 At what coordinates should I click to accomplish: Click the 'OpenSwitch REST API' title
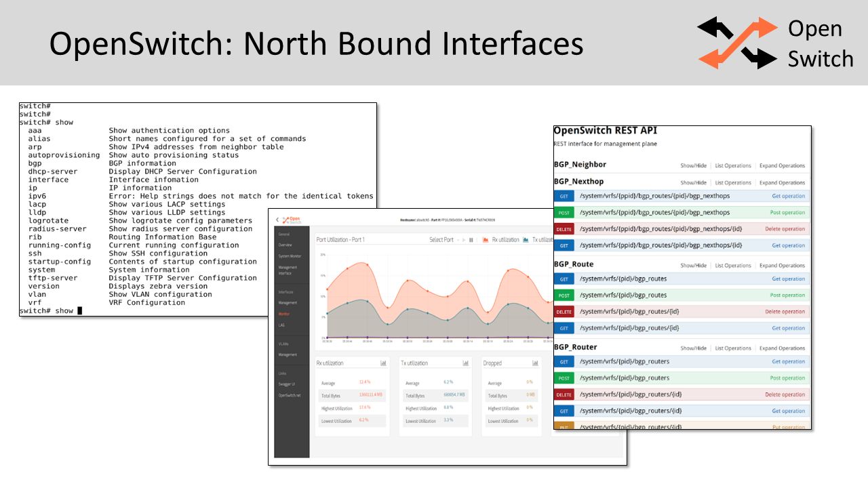coord(605,131)
